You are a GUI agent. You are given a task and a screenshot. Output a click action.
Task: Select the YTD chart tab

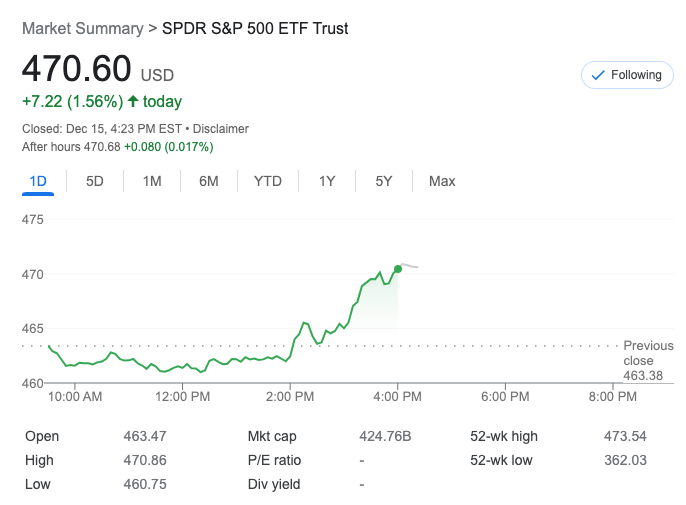pyautogui.click(x=268, y=181)
